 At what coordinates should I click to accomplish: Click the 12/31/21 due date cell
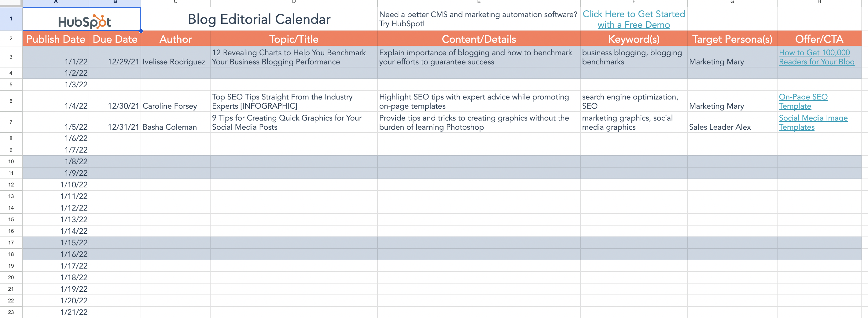123,127
